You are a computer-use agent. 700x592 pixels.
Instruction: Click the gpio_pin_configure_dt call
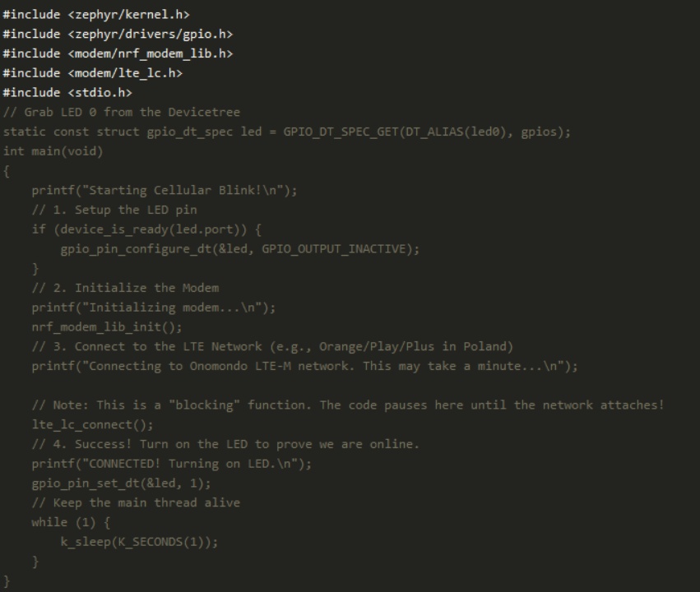click(239, 249)
